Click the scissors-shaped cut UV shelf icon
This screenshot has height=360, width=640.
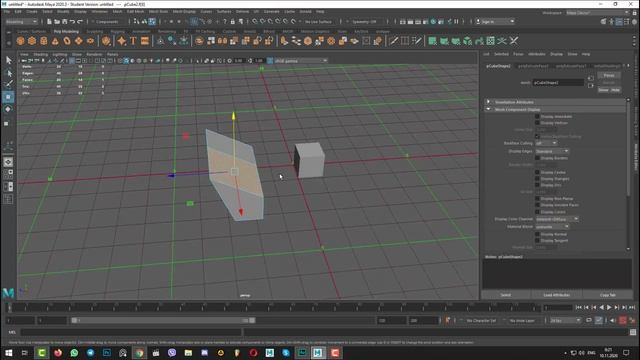[513, 41]
